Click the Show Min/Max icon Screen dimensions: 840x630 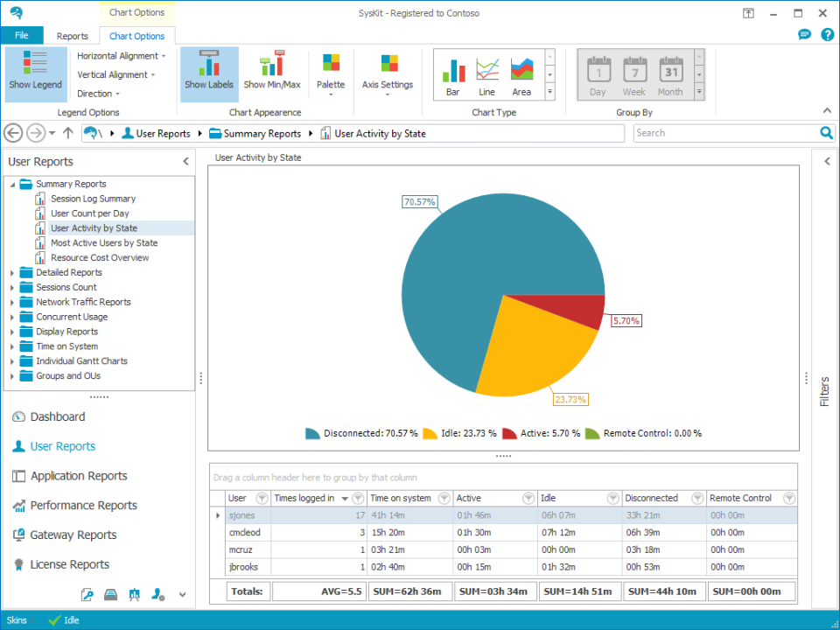(271, 66)
